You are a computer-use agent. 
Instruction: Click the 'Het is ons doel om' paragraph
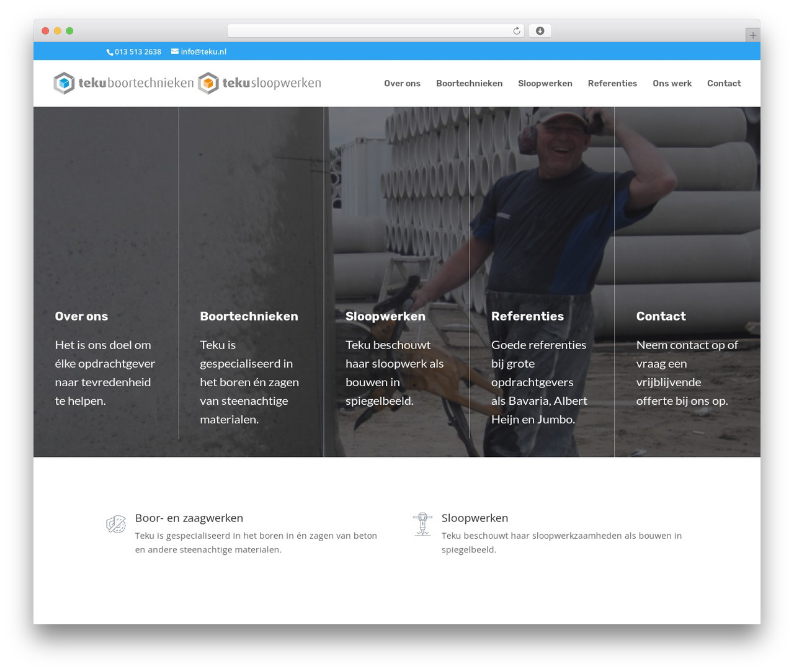105,373
